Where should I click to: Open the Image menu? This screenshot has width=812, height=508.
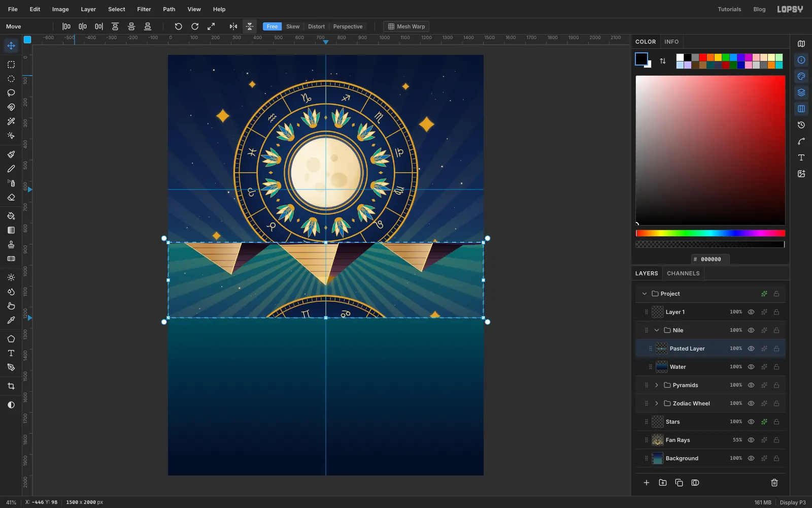pos(60,9)
